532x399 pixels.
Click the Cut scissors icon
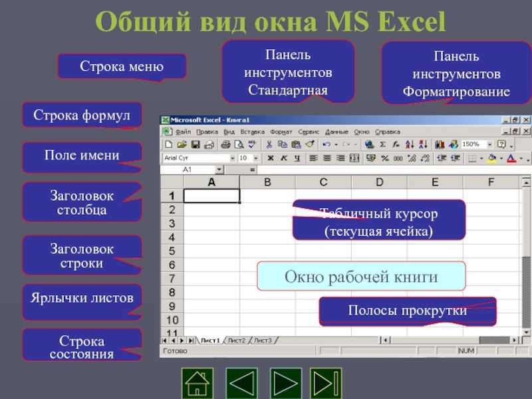click(x=269, y=144)
